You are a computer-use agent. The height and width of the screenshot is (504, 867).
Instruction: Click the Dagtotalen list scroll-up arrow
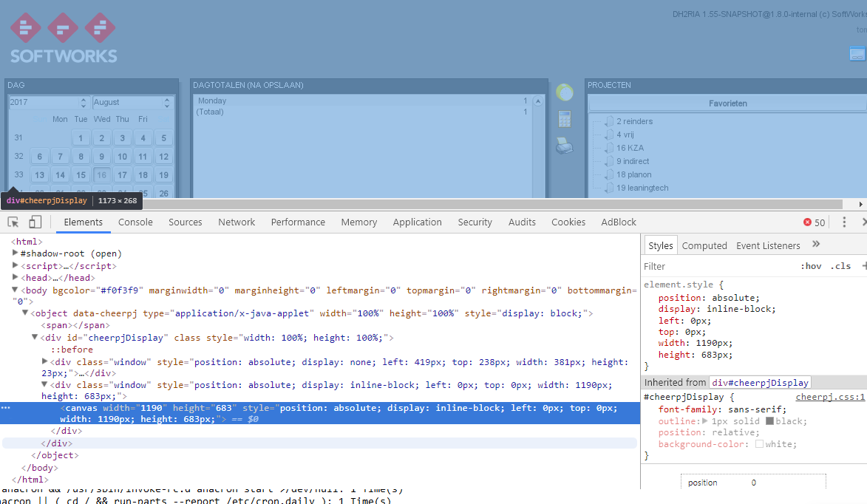pos(537,102)
